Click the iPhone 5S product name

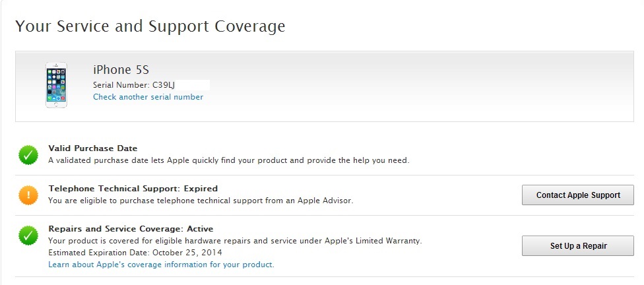coord(121,70)
